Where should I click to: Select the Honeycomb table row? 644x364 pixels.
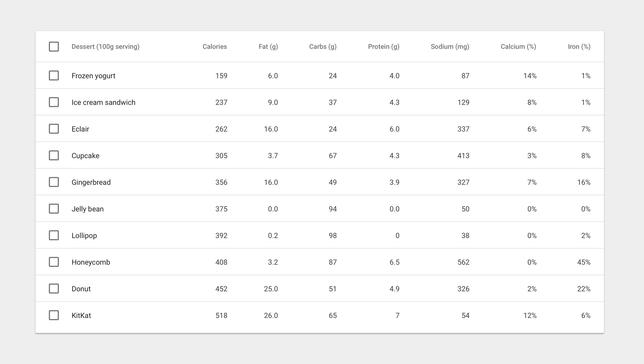pyautogui.click(x=322, y=262)
